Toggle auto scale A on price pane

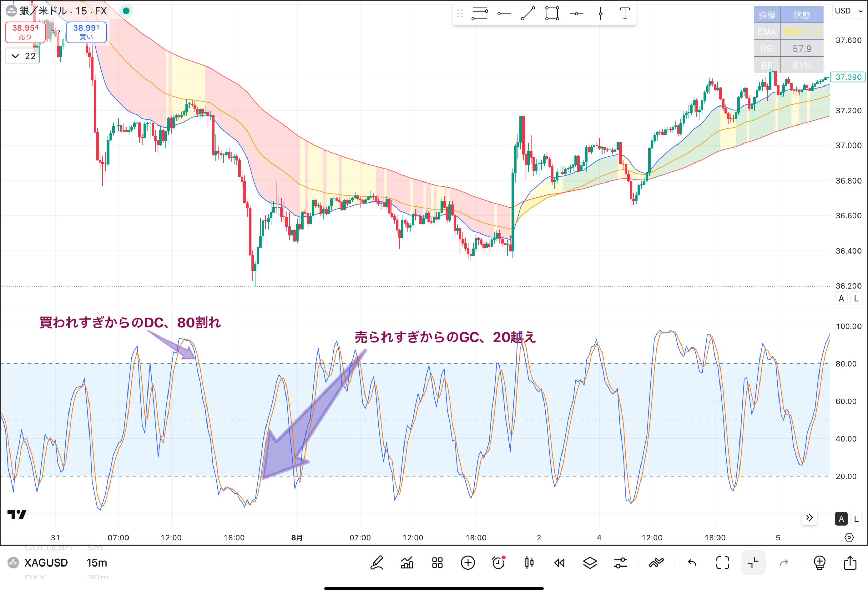coord(841,299)
